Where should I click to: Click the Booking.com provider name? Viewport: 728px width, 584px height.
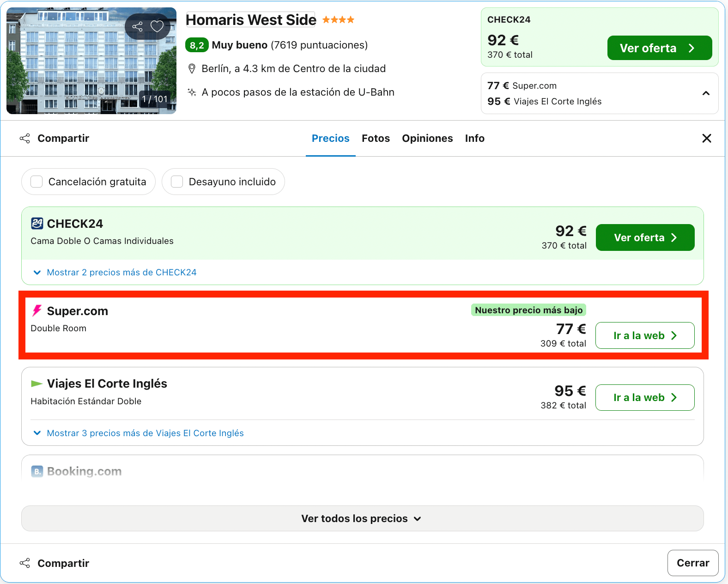coord(85,471)
